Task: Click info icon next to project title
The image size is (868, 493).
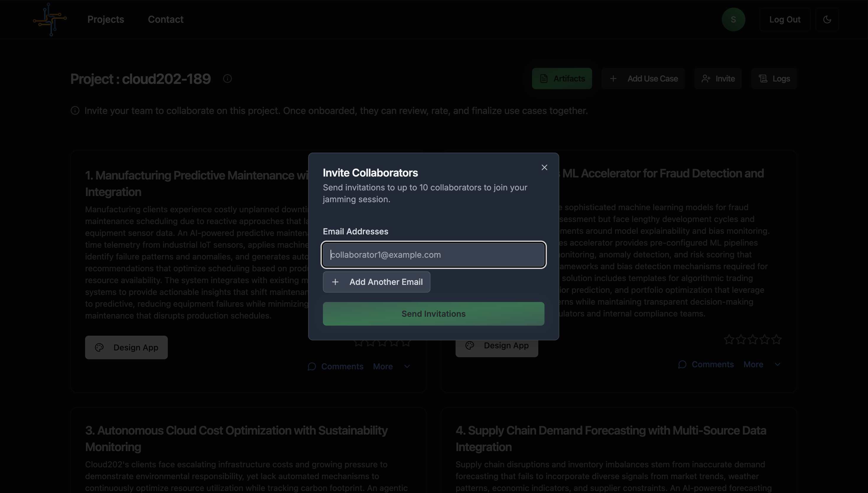Action: (227, 79)
